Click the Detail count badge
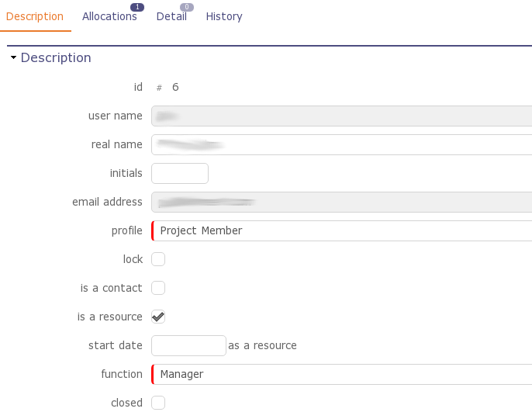Viewport: 532px width, 419px height. (187, 8)
